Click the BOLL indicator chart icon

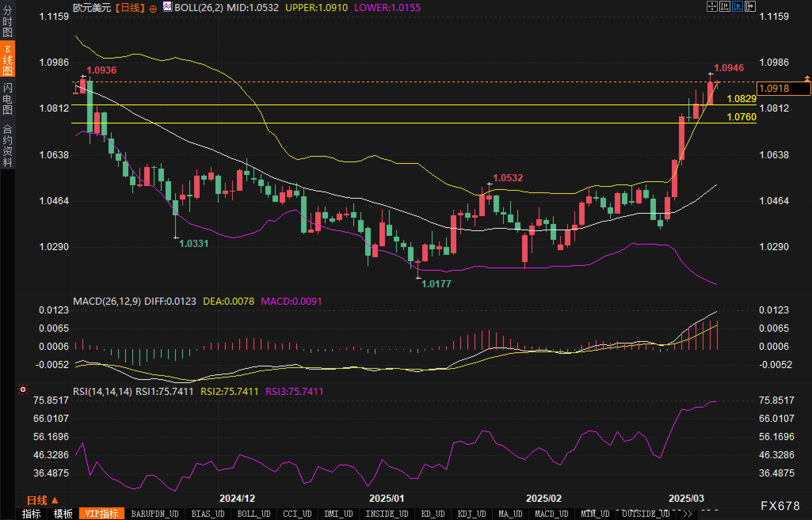point(168,7)
